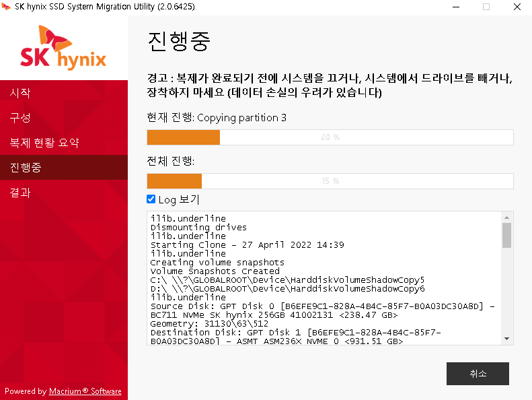Click log line 'Volume Snapshots Created'
Viewport: 532px width, 400px height.
215,271
